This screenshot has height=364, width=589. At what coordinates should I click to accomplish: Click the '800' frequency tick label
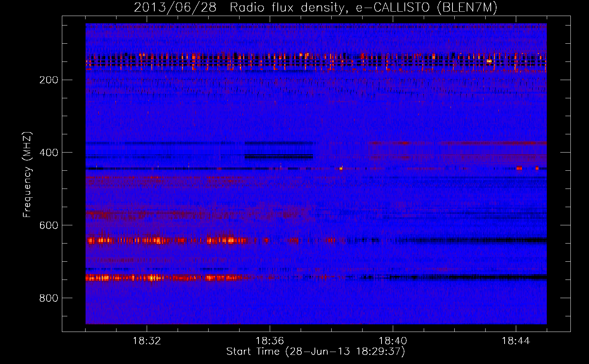[x=49, y=298]
